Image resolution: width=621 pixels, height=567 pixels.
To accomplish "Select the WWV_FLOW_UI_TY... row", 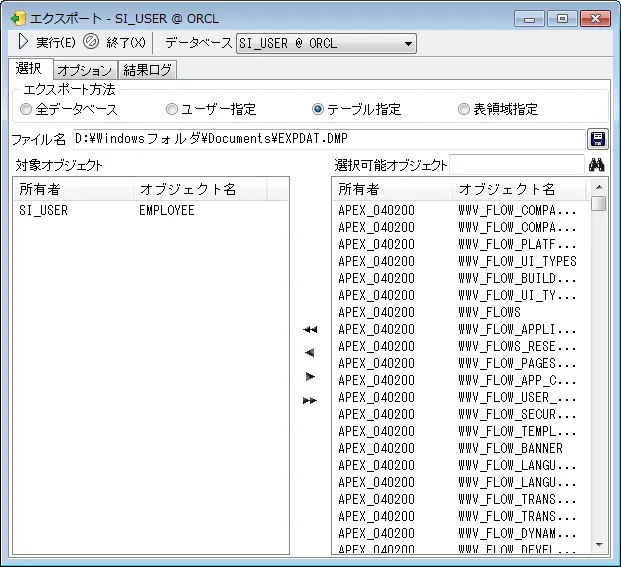I will [461, 295].
